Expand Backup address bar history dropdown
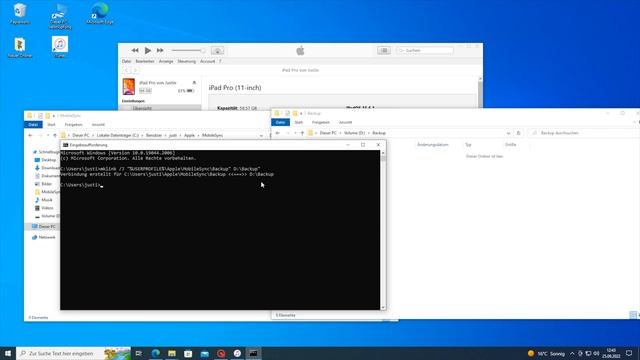640x360 pixels. (508, 133)
